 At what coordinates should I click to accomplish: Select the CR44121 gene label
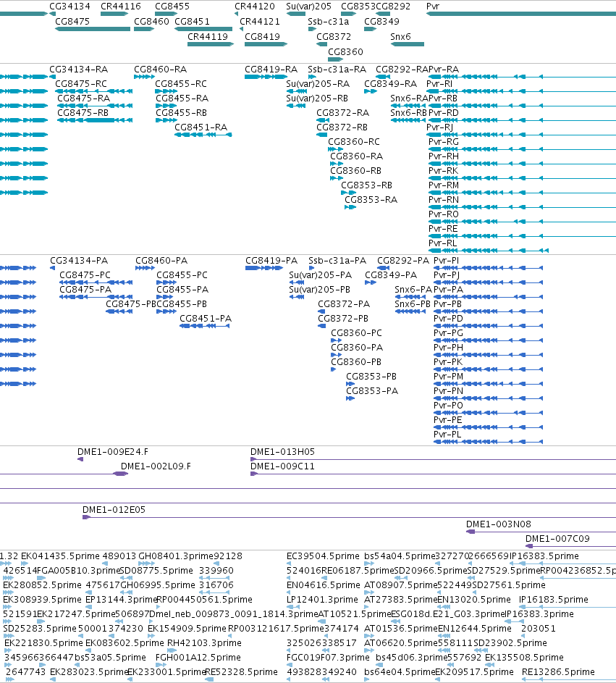click(260, 21)
